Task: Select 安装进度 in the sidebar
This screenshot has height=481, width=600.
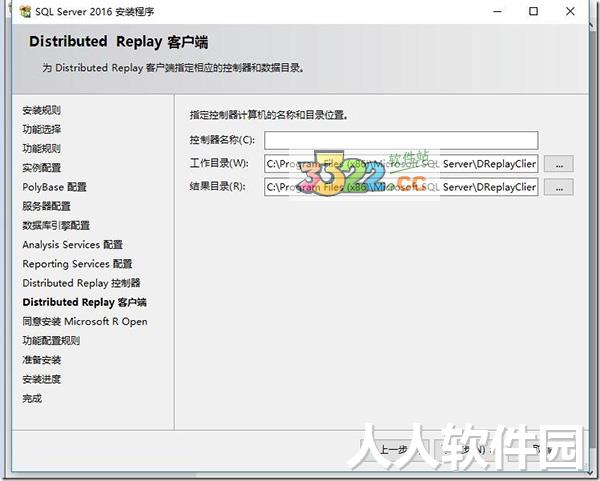Action: pyautogui.click(x=41, y=379)
